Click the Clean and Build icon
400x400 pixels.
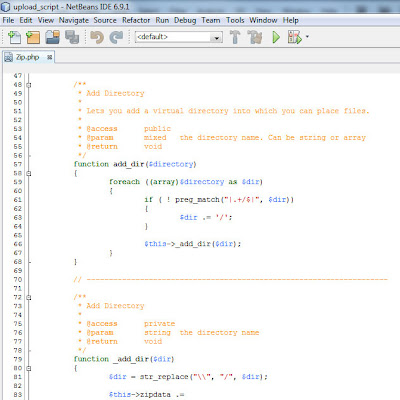(x=255, y=37)
